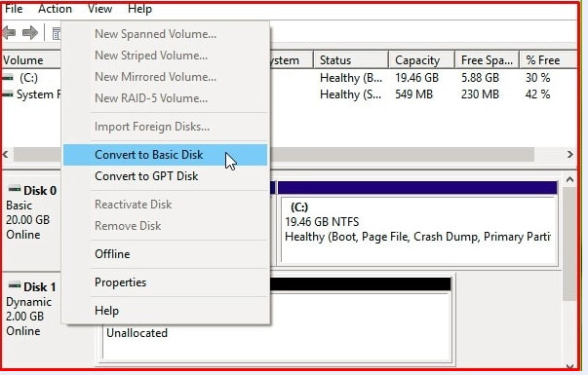Click Healthy (S... status cell
The image size is (588, 375).
[x=351, y=94]
